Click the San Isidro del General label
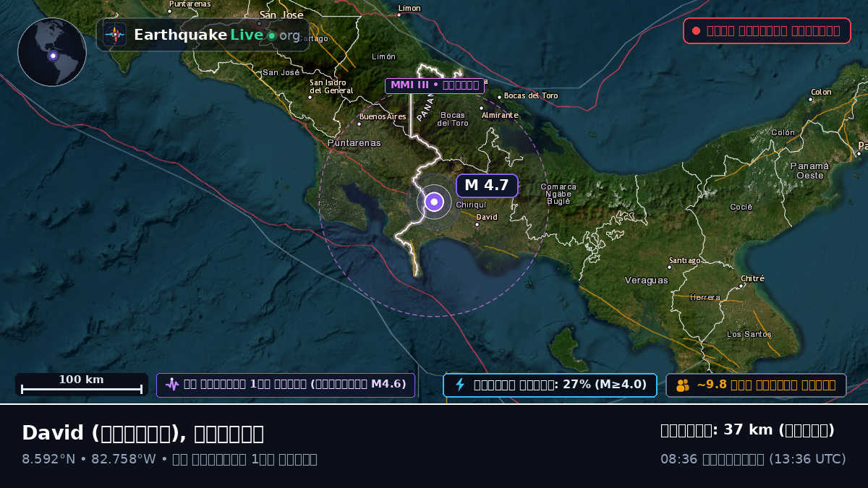Viewport: 868px width, 488px height. [x=331, y=87]
